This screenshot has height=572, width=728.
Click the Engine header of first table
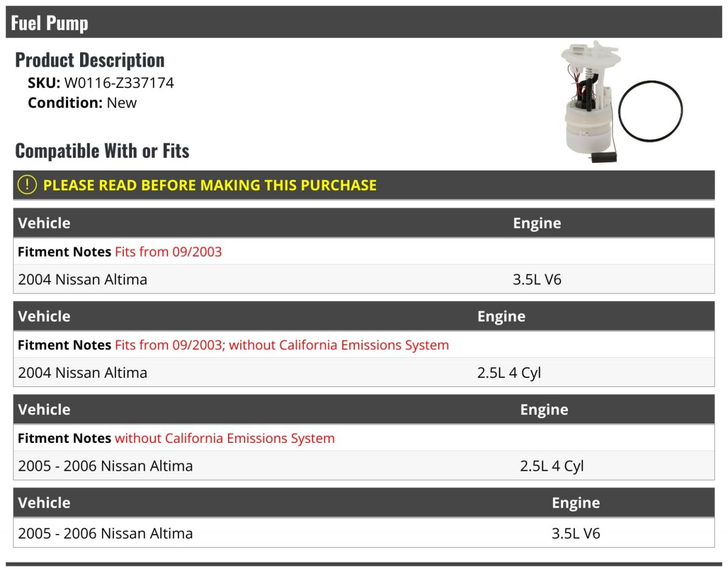[537, 223]
